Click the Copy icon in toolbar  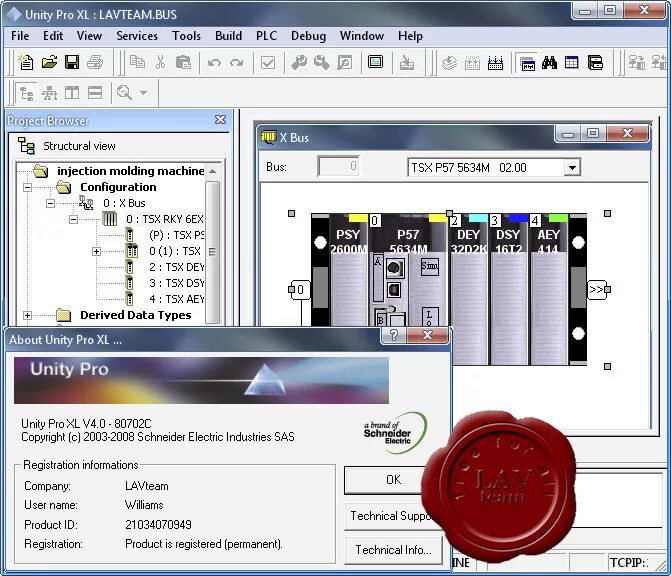click(x=137, y=62)
